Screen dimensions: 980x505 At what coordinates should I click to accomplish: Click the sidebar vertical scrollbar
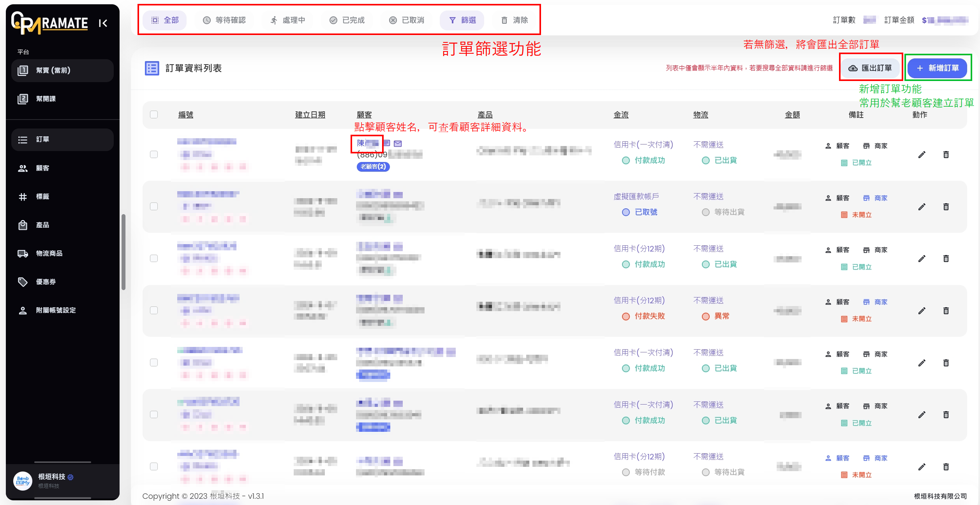point(123,252)
